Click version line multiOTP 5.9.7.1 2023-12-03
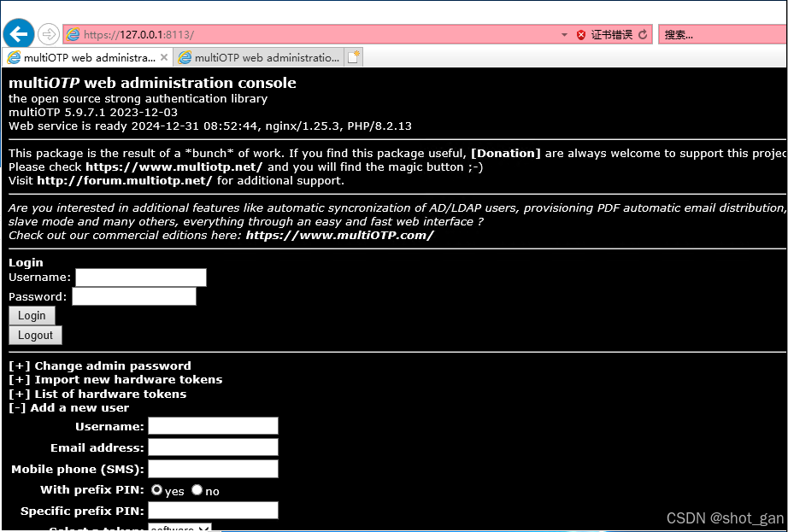This screenshot has width=788, height=532. [93, 113]
